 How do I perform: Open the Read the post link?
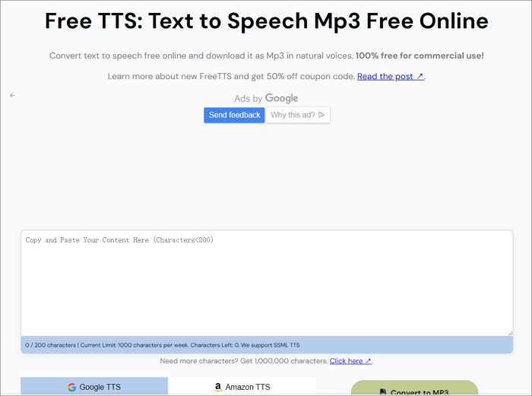[385, 77]
